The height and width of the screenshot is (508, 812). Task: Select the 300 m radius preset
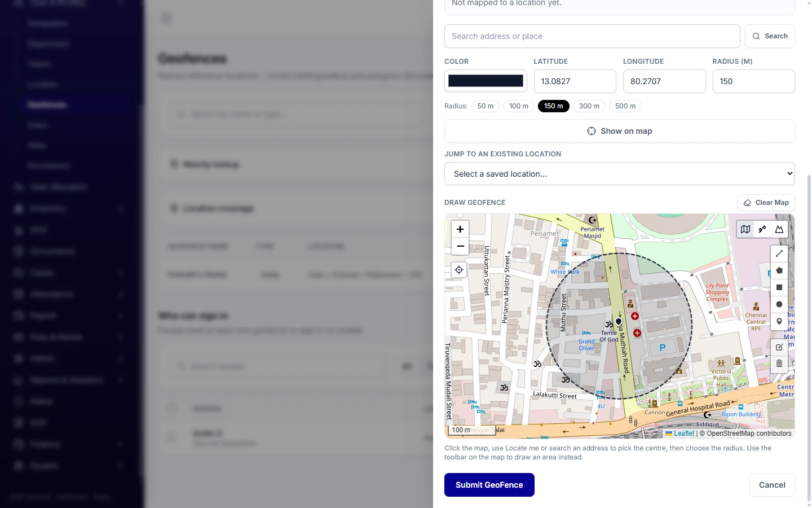point(589,106)
